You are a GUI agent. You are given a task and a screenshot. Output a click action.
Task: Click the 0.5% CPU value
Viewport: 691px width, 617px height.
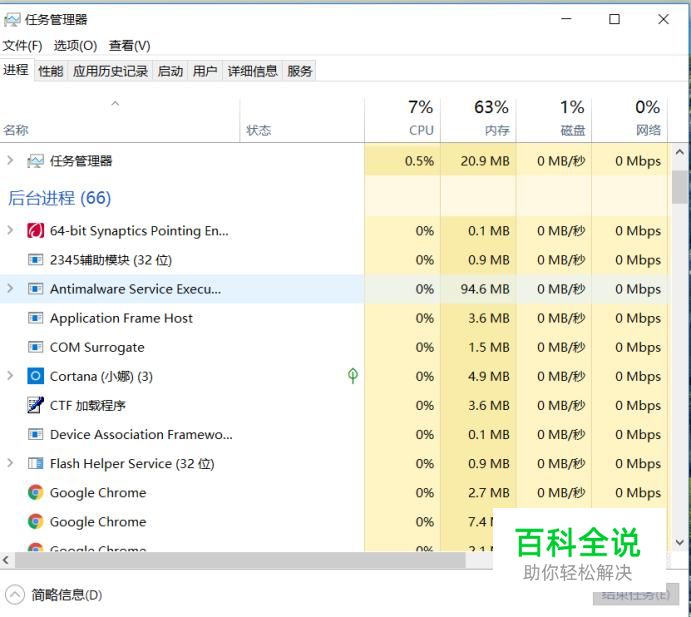419,161
